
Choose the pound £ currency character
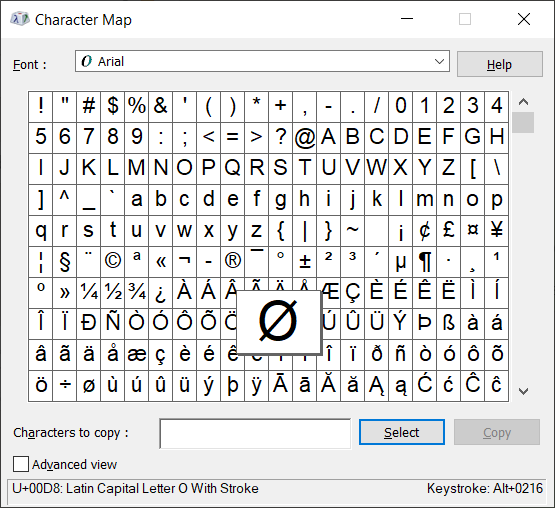pos(448,231)
